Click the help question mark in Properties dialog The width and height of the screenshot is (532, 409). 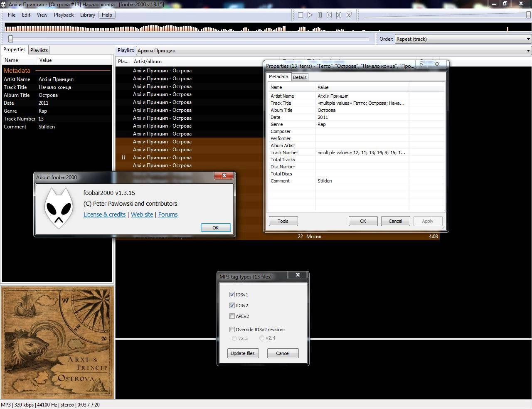click(x=421, y=64)
